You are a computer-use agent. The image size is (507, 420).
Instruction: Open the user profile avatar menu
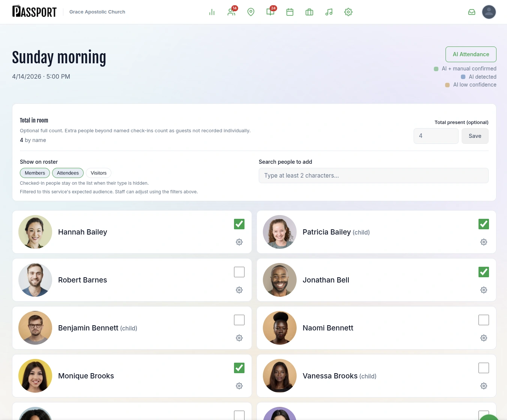tap(489, 12)
